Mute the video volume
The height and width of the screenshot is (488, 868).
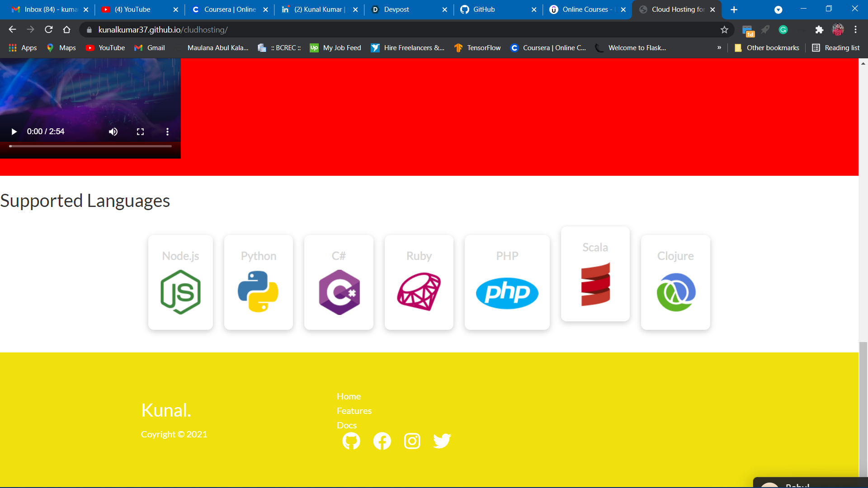(113, 131)
